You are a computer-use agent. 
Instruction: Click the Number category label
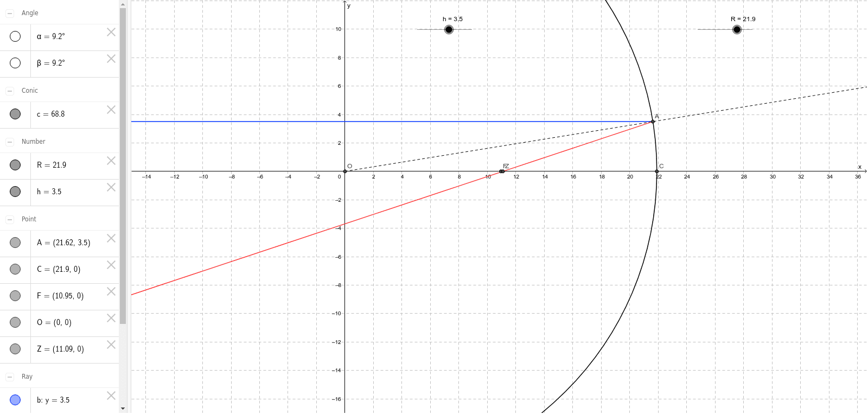[x=33, y=142]
